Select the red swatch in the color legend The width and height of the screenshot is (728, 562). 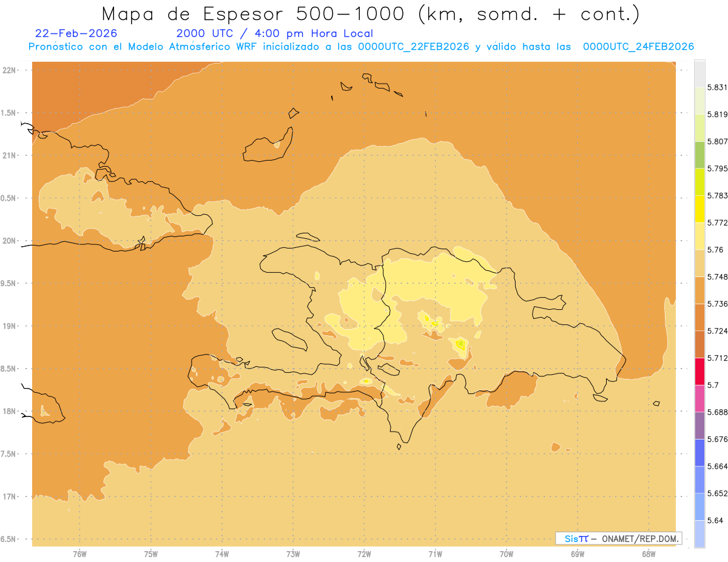(699, 372)
